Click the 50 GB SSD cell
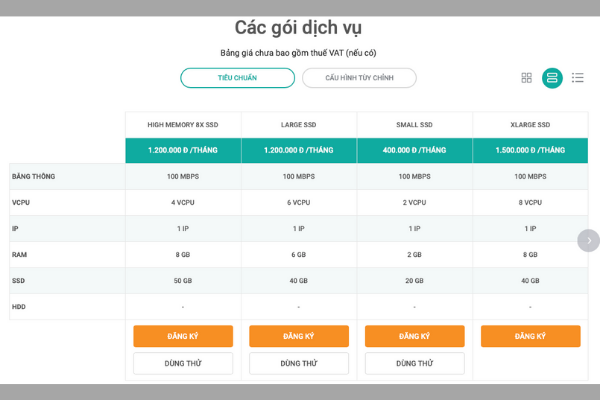The height and width of the screenshot is (400, 600). click(x=183, y=281)
